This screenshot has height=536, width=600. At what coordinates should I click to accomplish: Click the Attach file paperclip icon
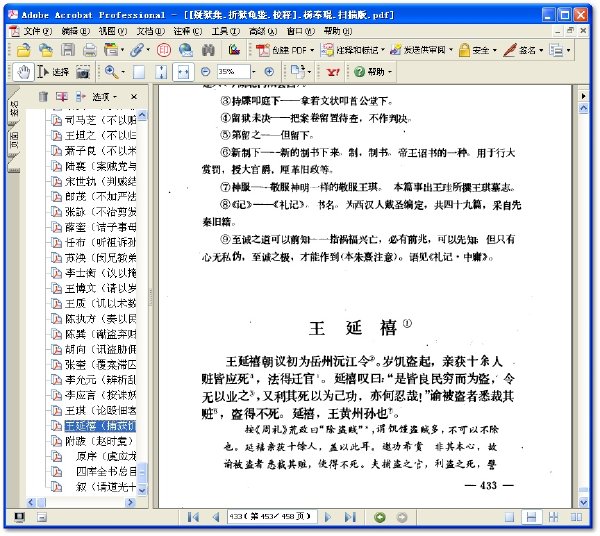point(137,50)
